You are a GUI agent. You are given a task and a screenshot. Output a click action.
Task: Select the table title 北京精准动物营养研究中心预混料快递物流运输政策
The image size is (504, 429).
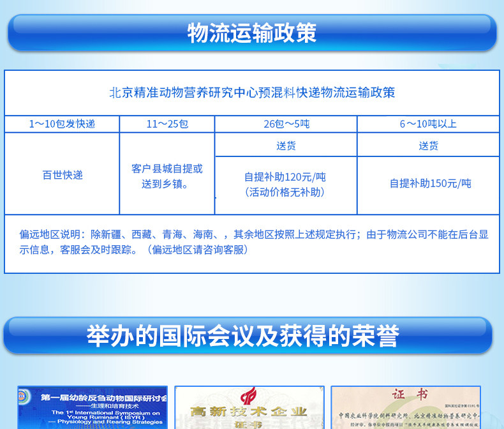(252, 93)
